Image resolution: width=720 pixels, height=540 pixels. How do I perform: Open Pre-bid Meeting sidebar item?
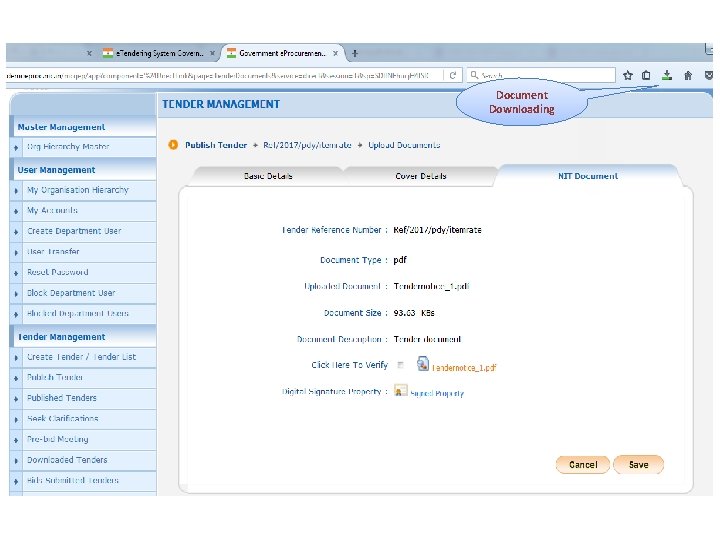57,439
